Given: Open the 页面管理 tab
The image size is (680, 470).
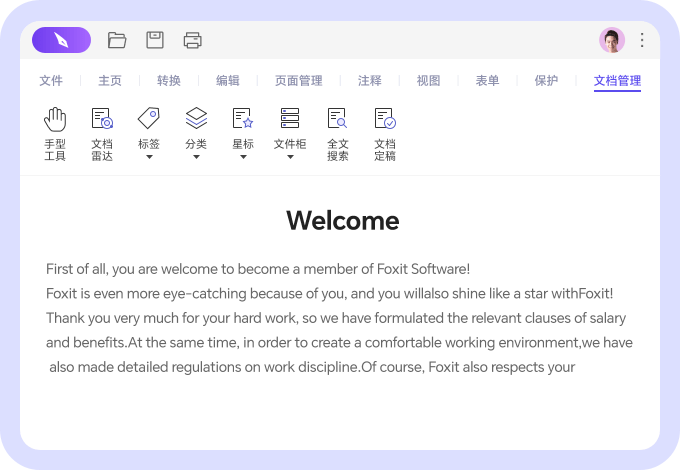Looking at the screenshot, I should (x=299, y=81).
